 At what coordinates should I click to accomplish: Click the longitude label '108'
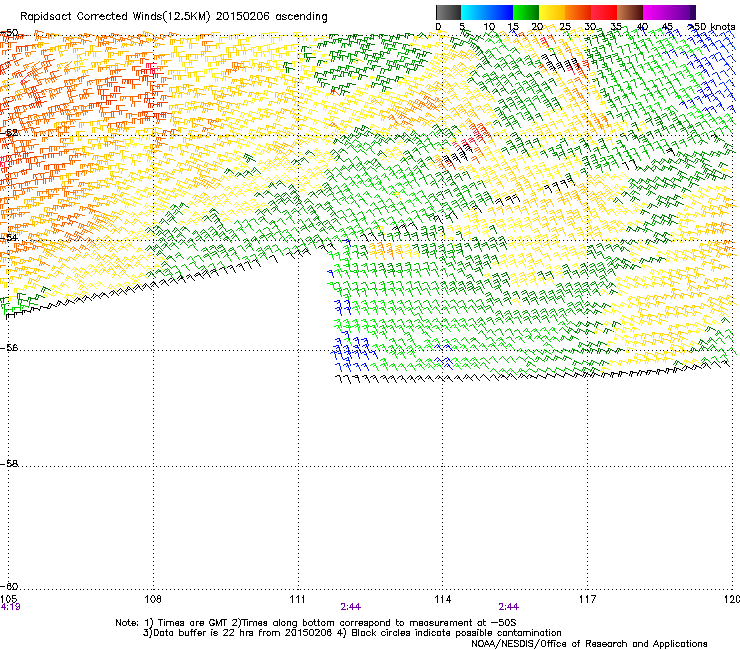point(153,599)
